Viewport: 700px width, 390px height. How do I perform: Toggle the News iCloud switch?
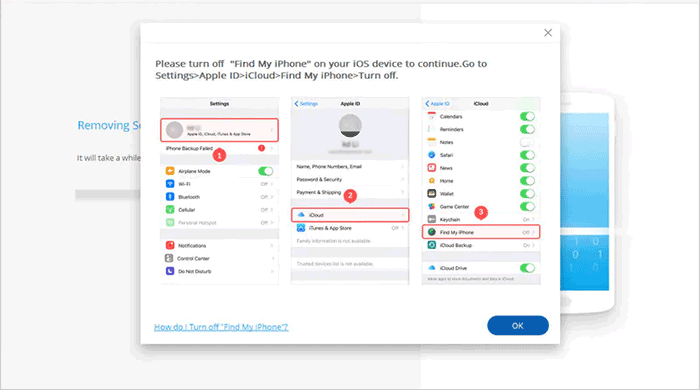(x=527, y=168)
